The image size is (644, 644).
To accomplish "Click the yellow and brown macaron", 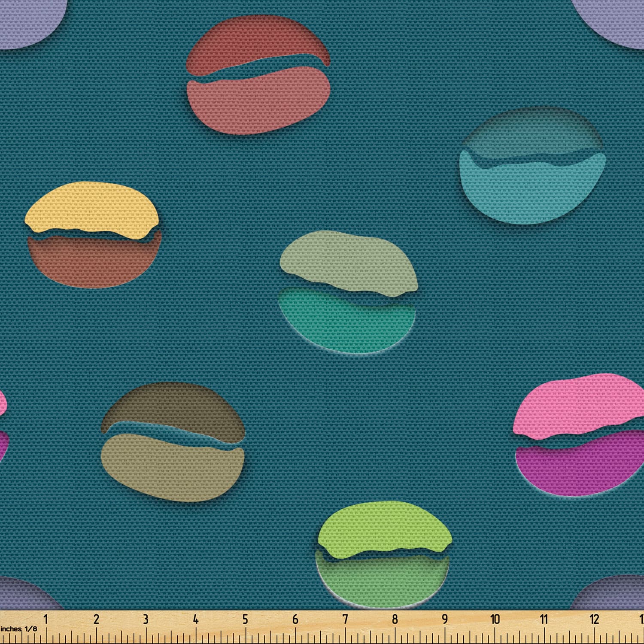I will pyautogui.click(x=94, y=234).
